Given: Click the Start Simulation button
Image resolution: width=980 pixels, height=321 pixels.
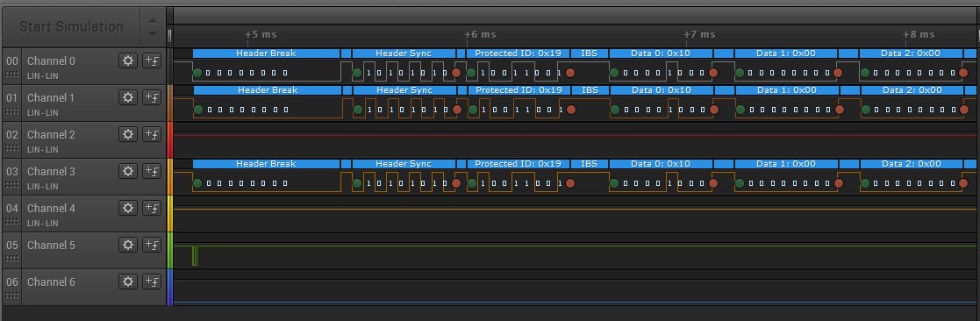Looking at the screenshot, I should tap(71, 27).
